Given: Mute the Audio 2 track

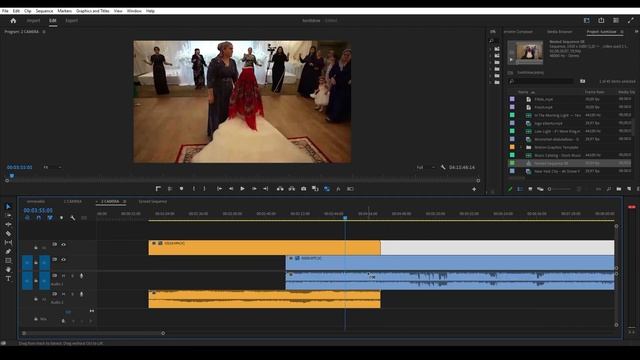Looking at the screenshot, I should coord(63,294).
